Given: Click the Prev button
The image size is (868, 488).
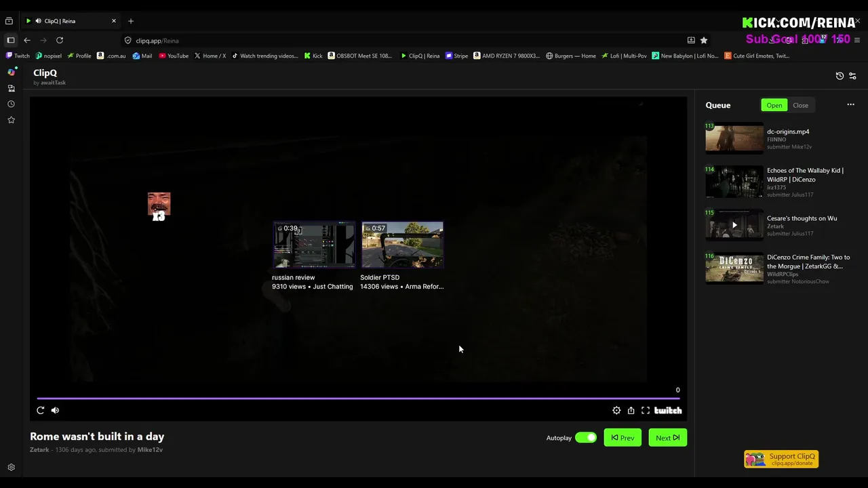Looking at the screenshot, I should pos(623,438).
